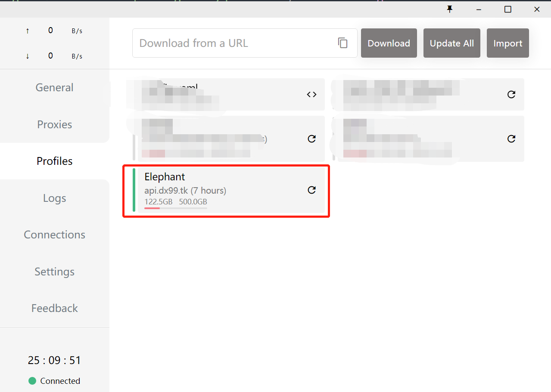
Task: Click the green Connected status dot
Action: (x=32, y=381)
